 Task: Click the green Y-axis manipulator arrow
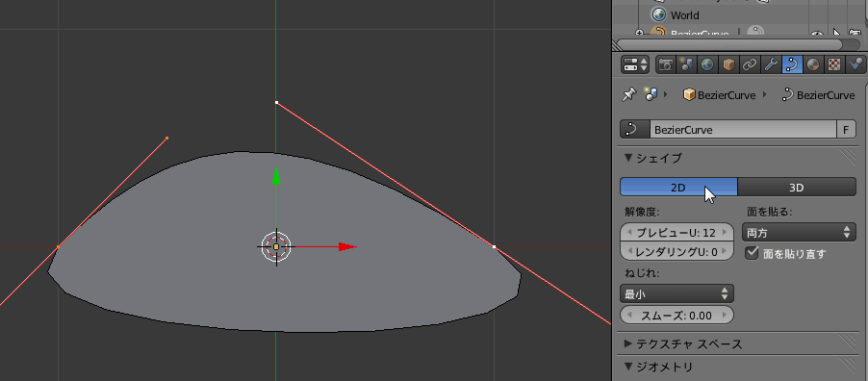click(x=275, y=176)
